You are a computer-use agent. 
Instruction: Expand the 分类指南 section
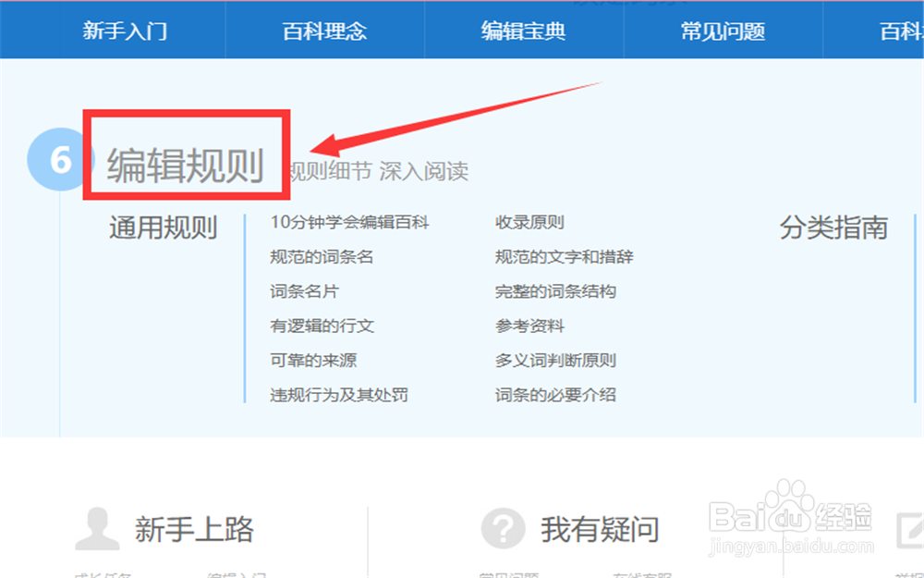[x=833, y=227]
